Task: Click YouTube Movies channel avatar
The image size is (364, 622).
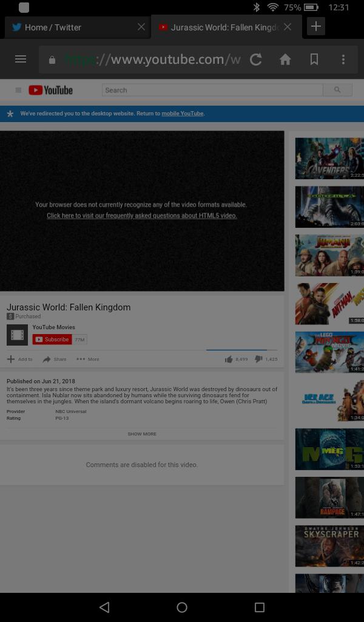Action: coord(17,335)
